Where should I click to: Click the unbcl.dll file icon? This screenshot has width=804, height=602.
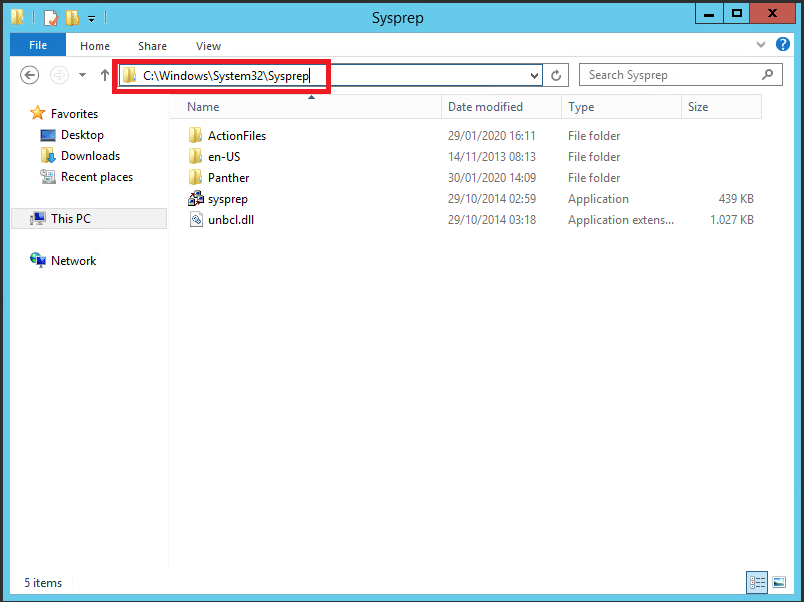click(195, 219)
